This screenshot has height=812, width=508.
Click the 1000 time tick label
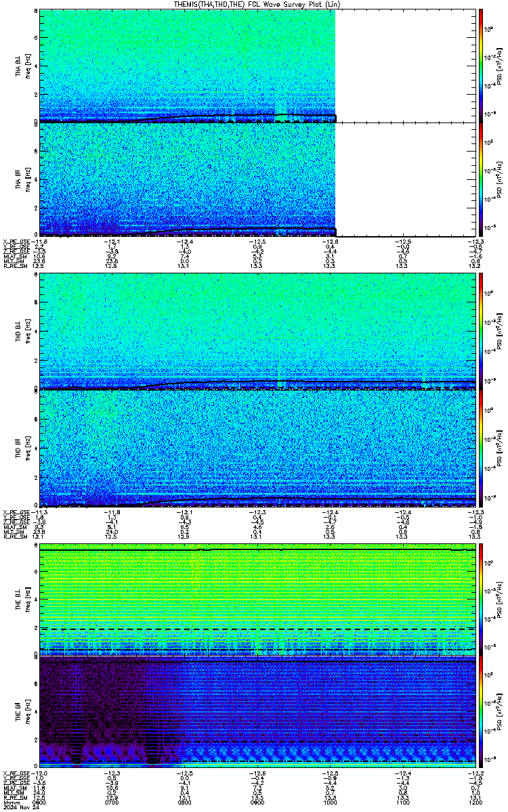[329, 802]
